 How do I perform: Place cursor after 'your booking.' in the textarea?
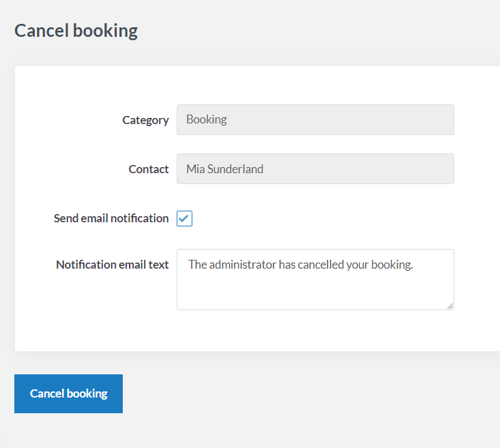point(414,265)
